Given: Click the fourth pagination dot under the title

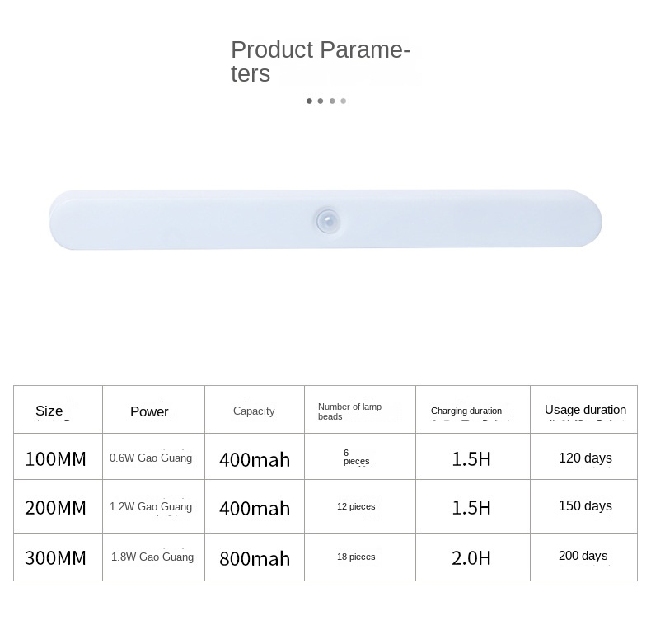Looking at the screenshot, I should click(344, 101).
